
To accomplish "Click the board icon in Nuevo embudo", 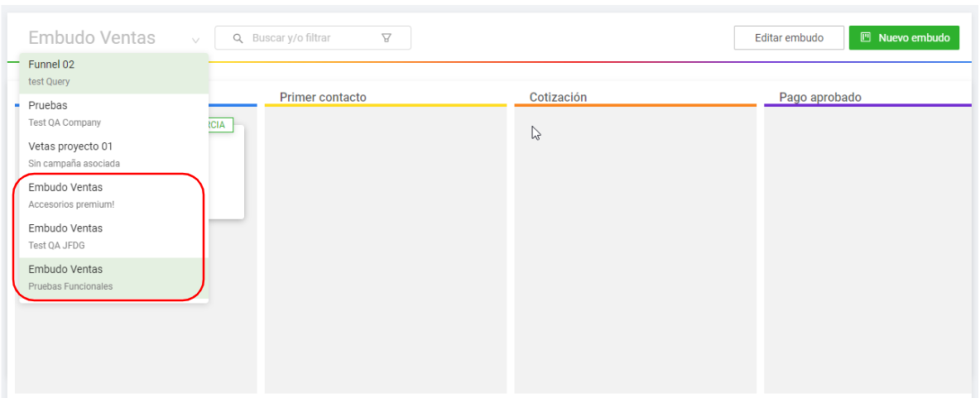I will (x=866, y=37).
